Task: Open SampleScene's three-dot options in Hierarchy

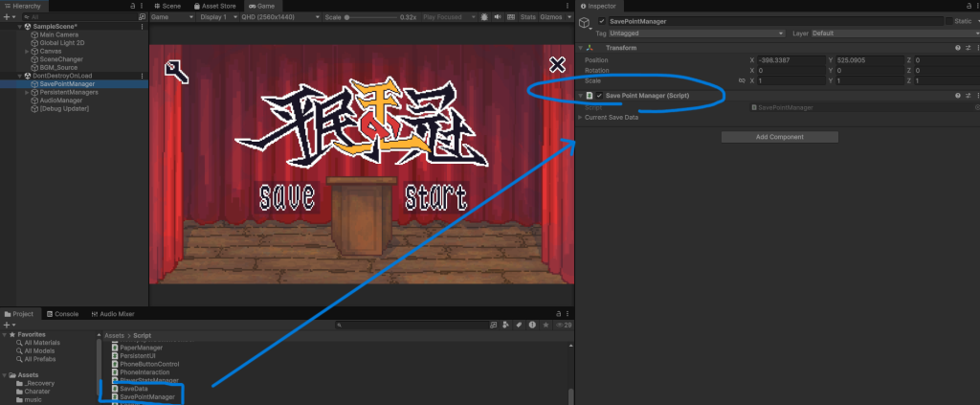Action: 143,27
